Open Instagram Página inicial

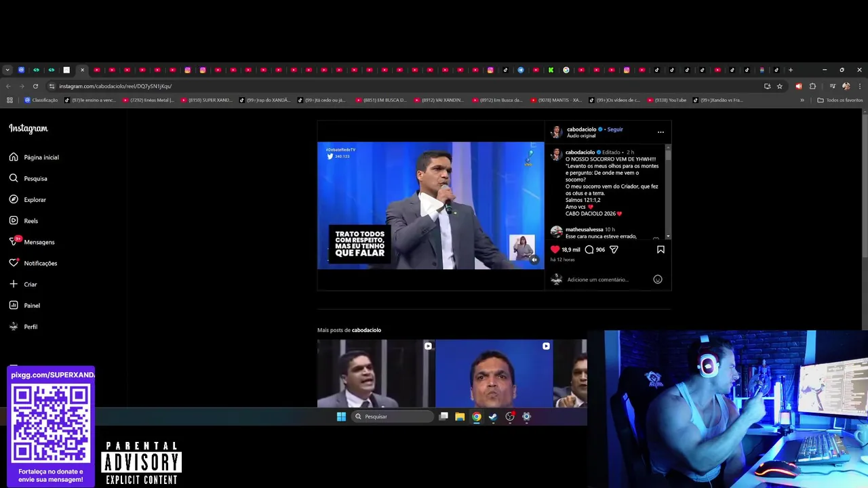click(34, 157)
